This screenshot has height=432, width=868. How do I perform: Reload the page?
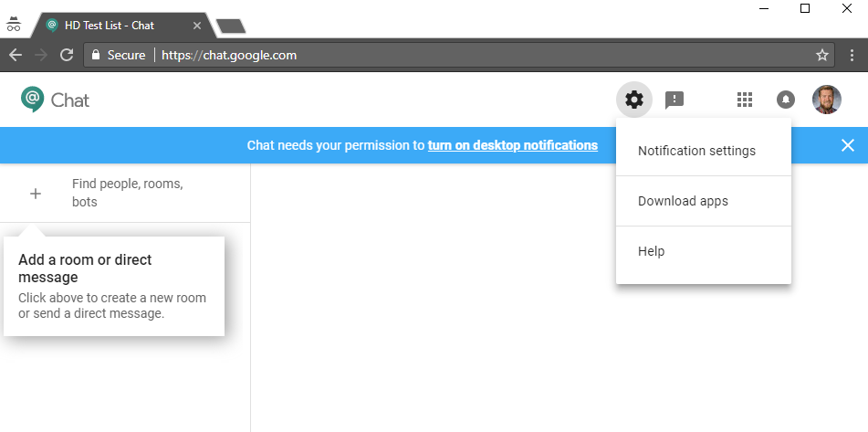click(x=67, y=55)
